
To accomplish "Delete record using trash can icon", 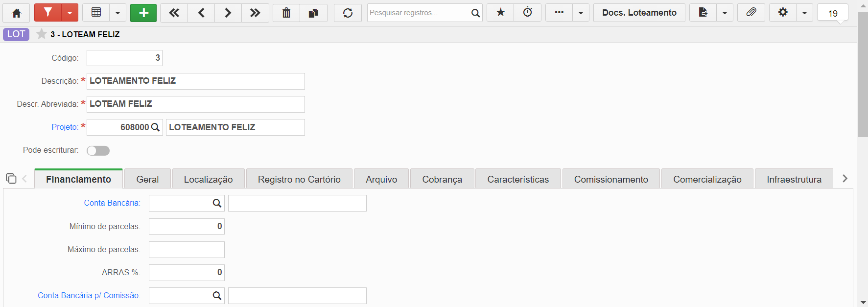I will tap(286, 13).
